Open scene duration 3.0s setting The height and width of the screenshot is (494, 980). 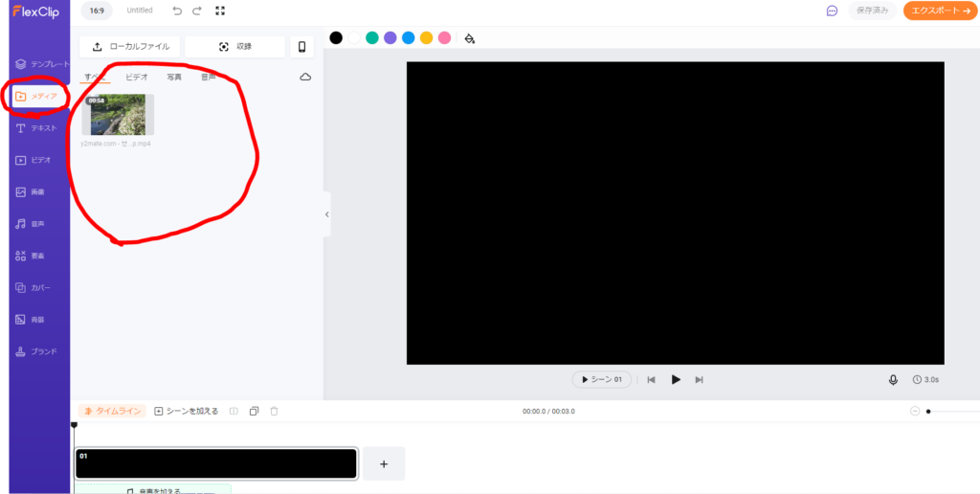tap(927, 380)
